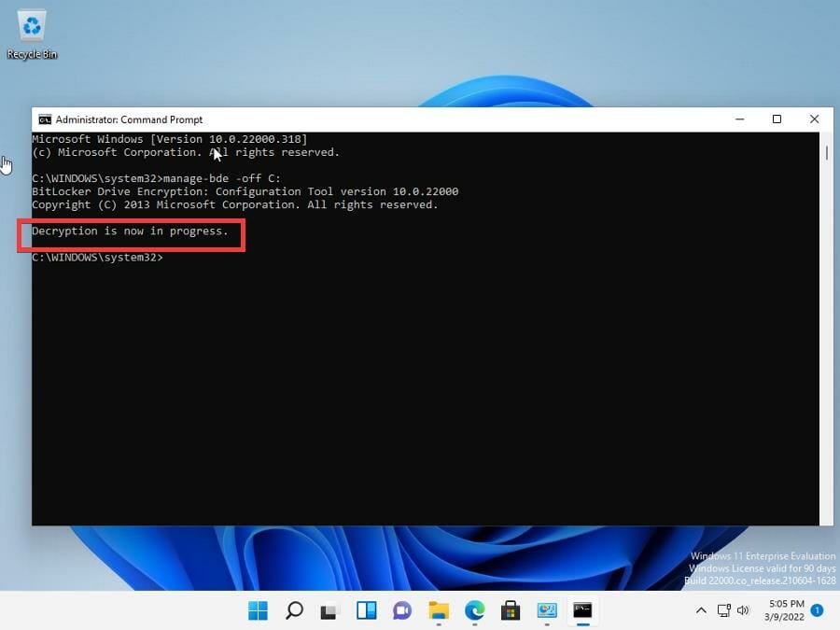Launch Microsoft Edge
The width and height of the screenshot is (840, 630).
[x=474, y=611]
